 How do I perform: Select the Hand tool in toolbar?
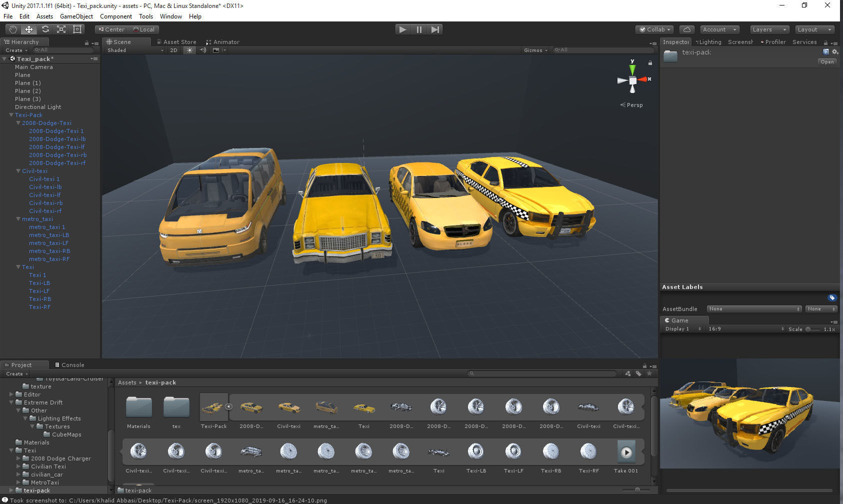(12, 29)
